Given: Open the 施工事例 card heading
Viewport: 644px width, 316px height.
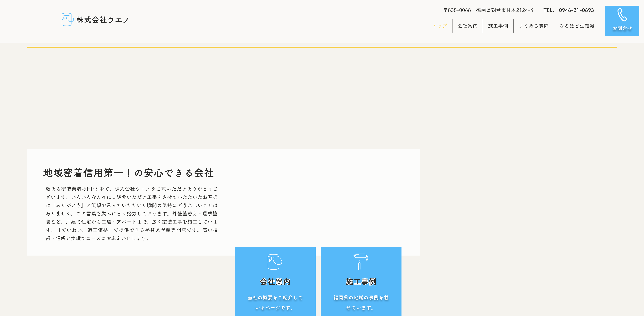Looking at the screenshot, I should pos(361,282).
